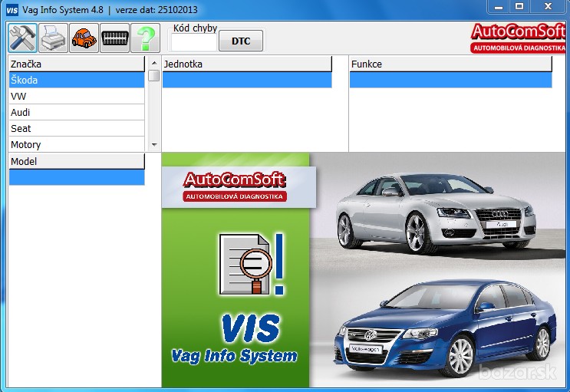The height and width of the screenshot is (392, 570).
Task: Select VW in the brand list
Action: [77, 97]
